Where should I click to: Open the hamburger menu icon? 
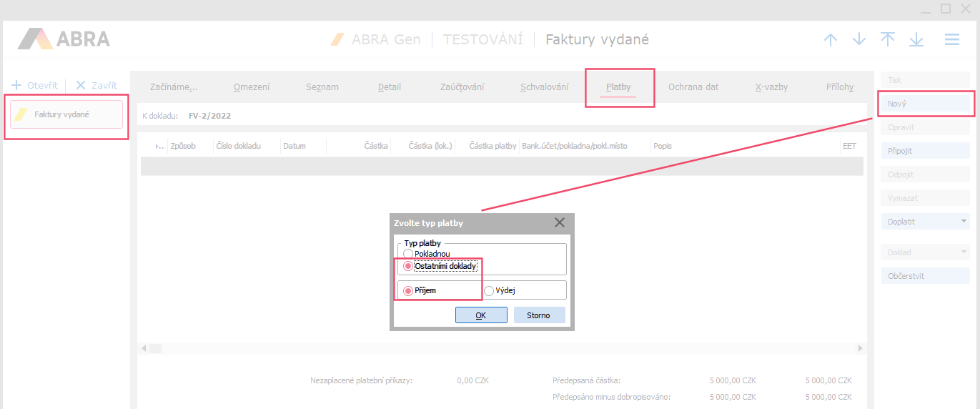point(952,40)
